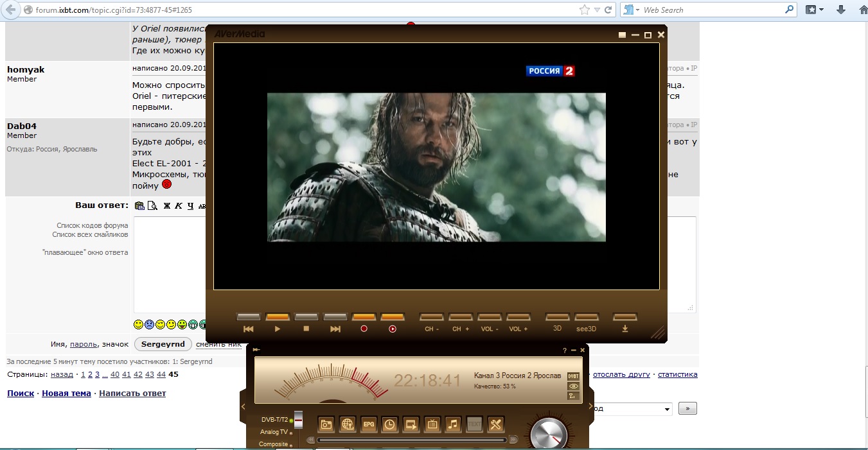Click the source selector slide switch

(x=298, y=420)
